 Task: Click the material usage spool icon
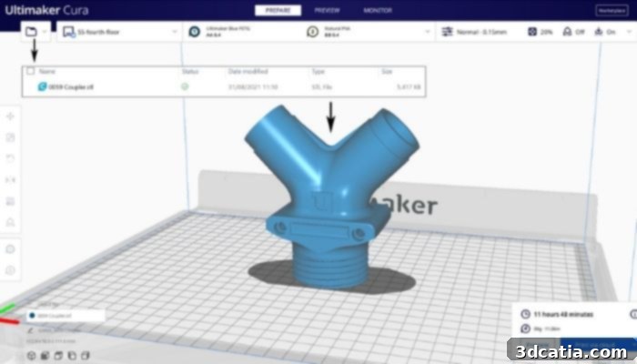[526, 329]
